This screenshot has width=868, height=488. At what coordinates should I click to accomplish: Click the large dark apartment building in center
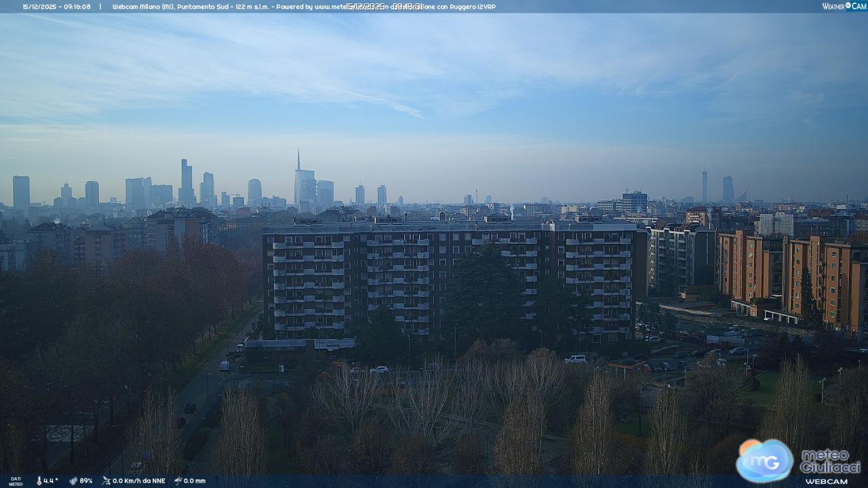(x=448, y=278)
